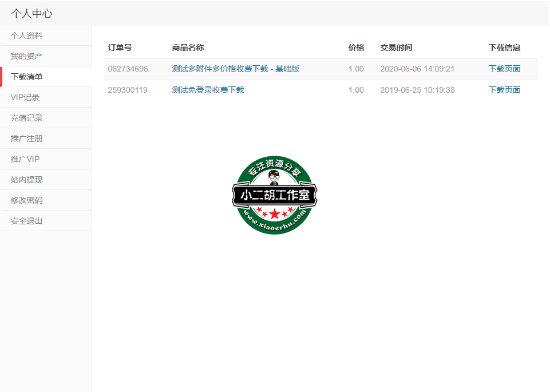Screen dimensions: 550x392
Task: Click 安全退出 to log out
Action: point(23,220)
